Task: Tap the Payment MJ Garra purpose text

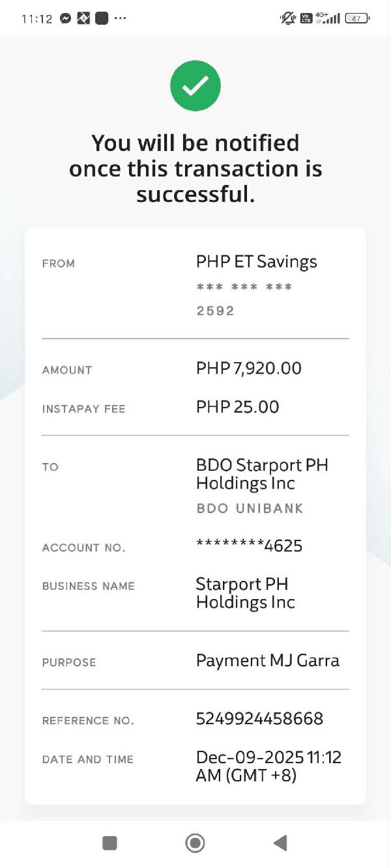Action: (x=267, y=661)
